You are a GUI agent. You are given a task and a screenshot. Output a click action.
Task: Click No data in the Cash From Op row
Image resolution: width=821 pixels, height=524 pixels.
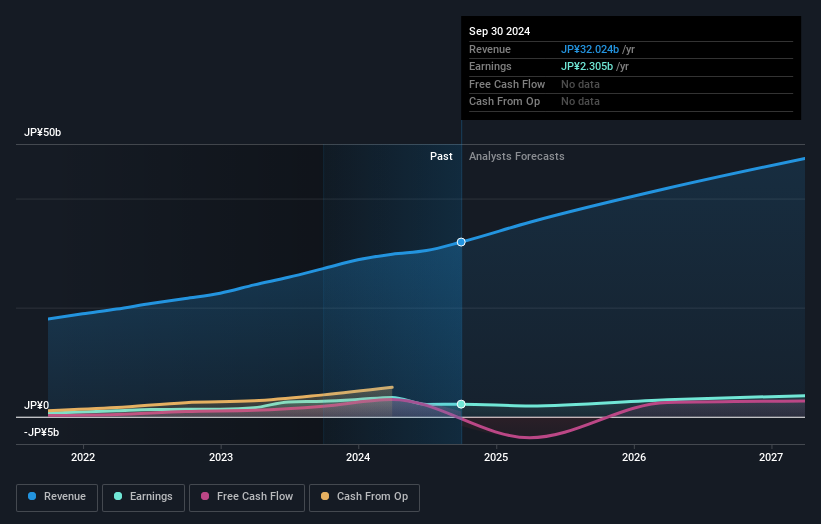click(580, 102)
